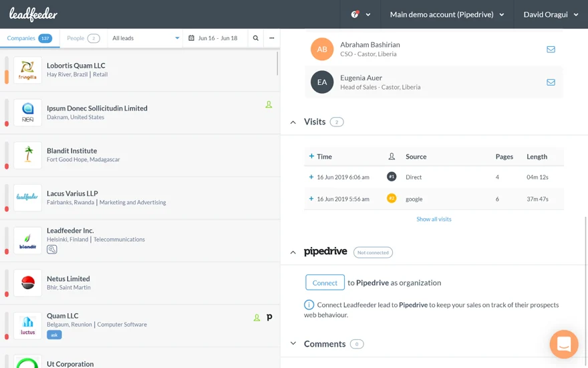
Task: Click the person icon in Visits table header
Action: 392,156
